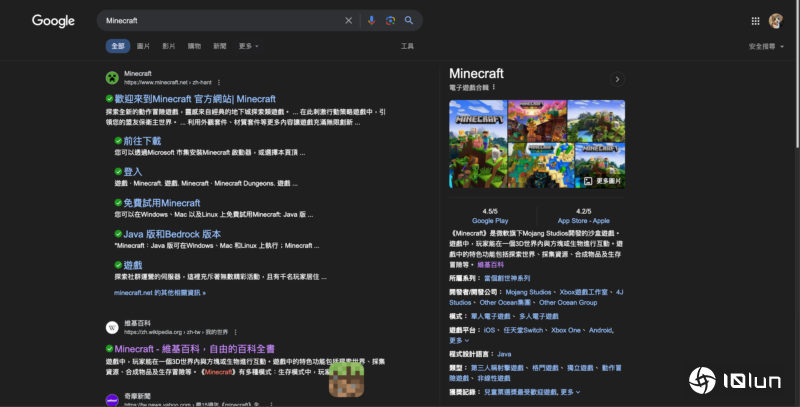Open the 任天堂Switch platform link
Screen dimensions: 800x407
pyautogui.click(x=523, y=330)
